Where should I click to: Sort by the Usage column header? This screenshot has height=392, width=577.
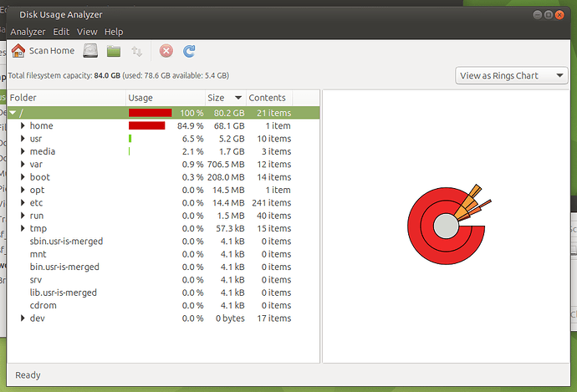coord(166,98)
